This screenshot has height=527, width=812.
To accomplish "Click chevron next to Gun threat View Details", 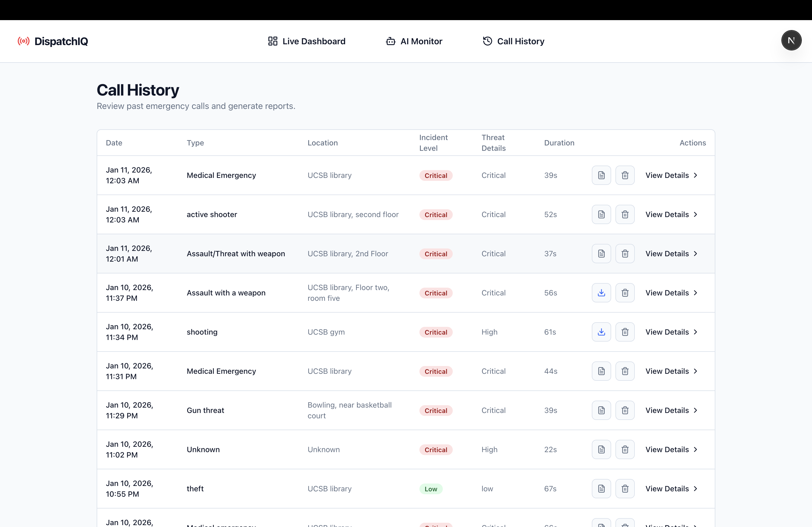I will (695, 411).
